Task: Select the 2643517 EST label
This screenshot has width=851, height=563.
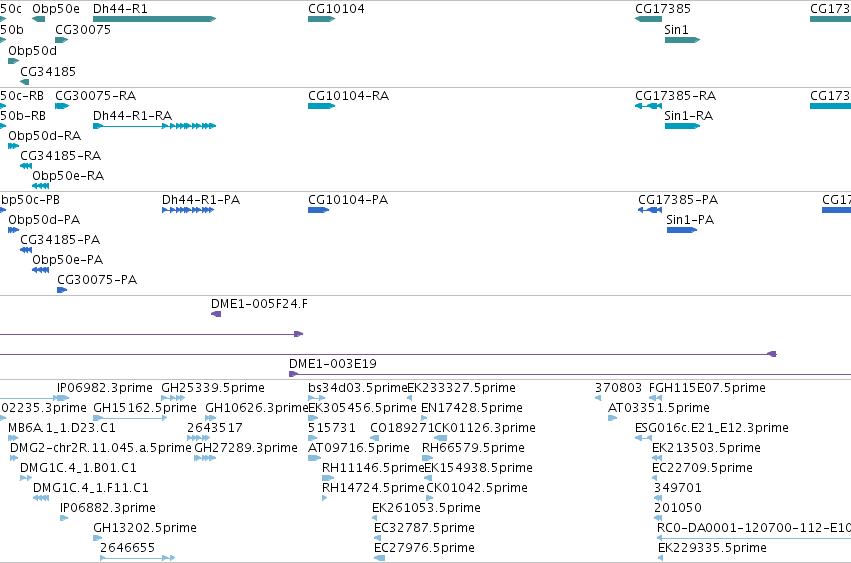Action: pos(215,428)
